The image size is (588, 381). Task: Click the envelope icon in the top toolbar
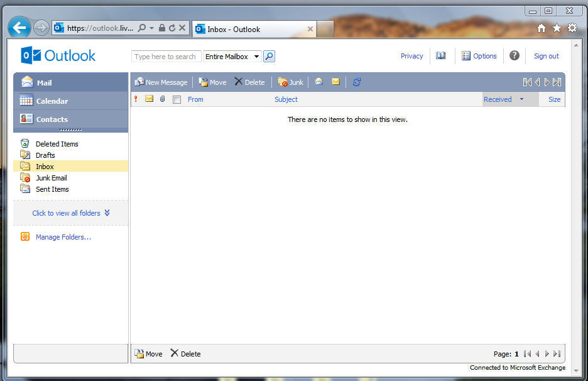click(335, 82)
